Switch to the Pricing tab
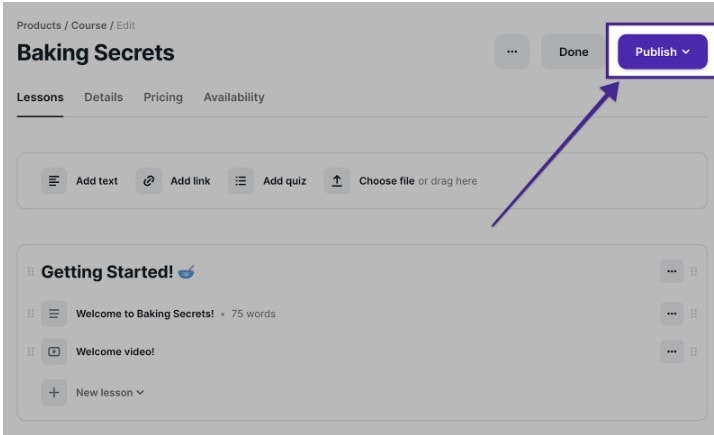 coord(163,98)
